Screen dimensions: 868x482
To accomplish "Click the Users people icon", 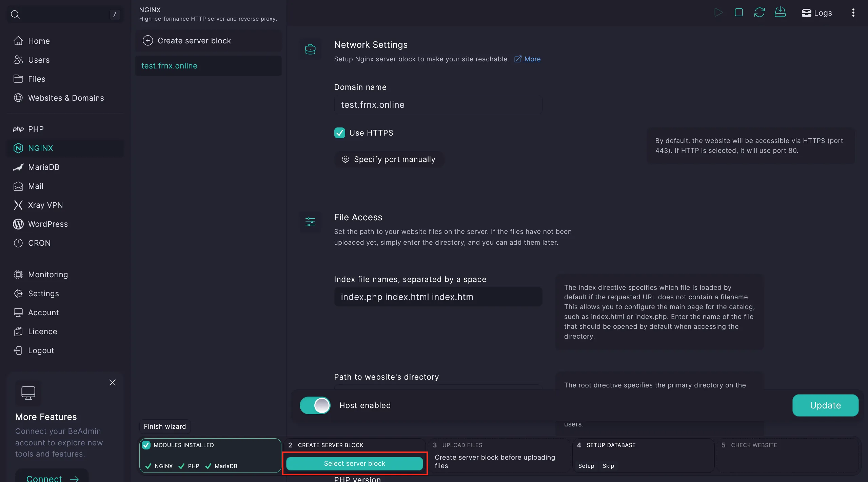I will tap(18, 60).
